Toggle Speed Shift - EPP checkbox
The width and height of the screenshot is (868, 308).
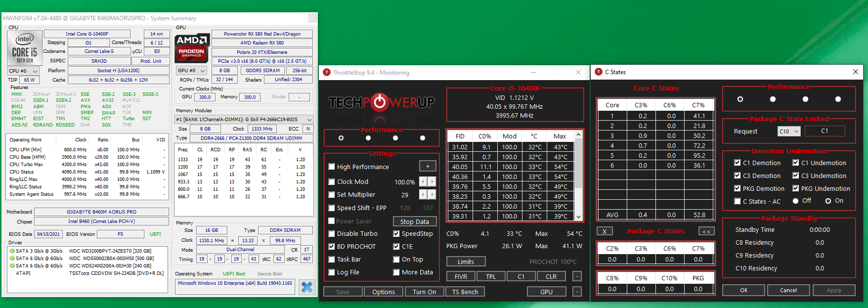[x=332, y=208]
